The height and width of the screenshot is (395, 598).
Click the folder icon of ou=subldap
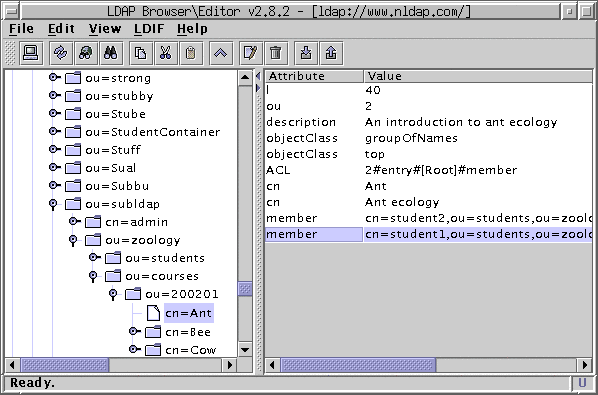coord(73,204)
